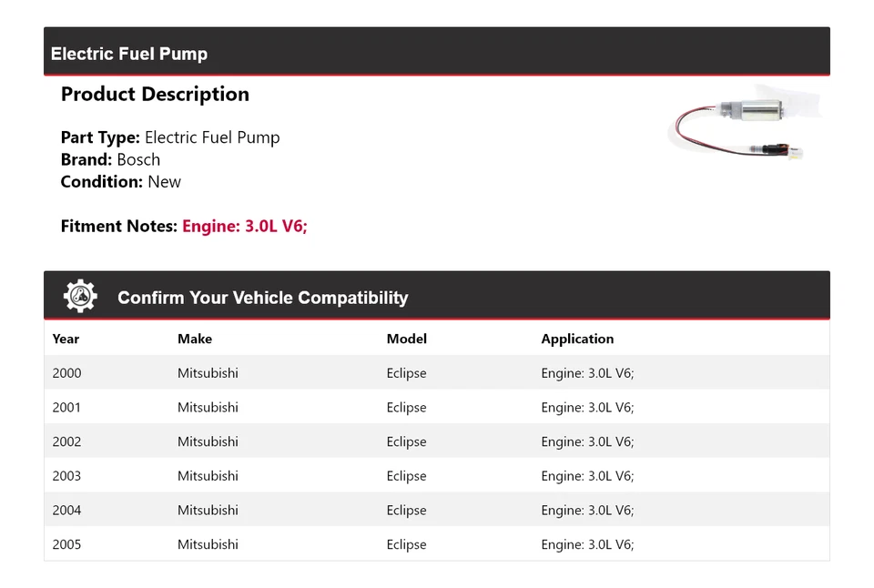Click the Part Type label line
This screenshot has width=874, height=588.
pos(170,137)
